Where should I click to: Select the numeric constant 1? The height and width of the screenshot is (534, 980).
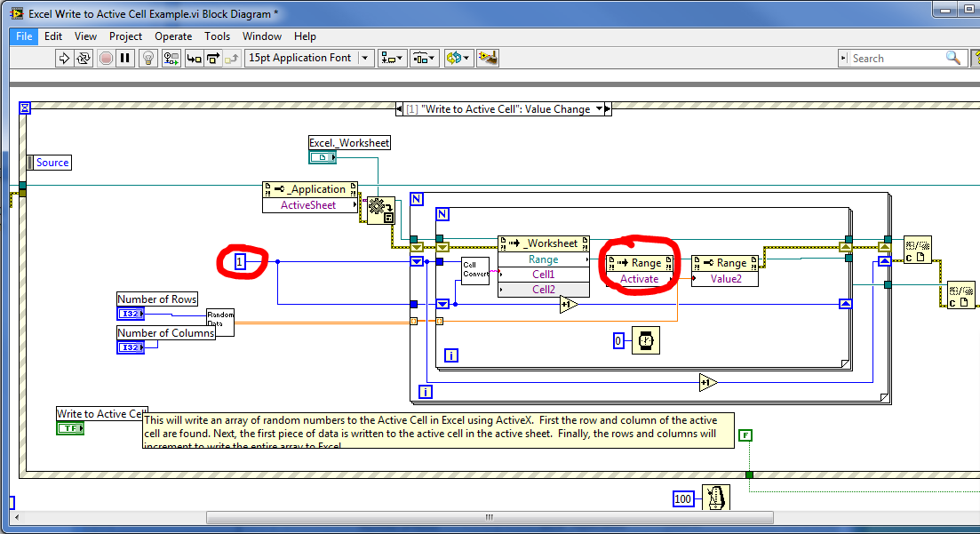pyautogui.click(x=239, y=261)
